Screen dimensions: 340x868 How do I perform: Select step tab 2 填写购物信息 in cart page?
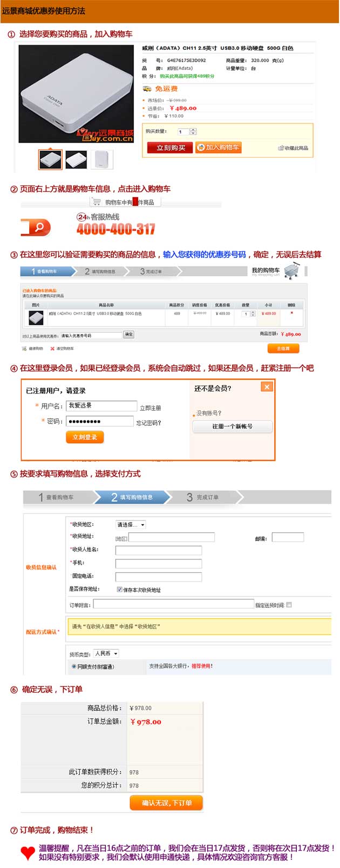[x=100, y=271]
